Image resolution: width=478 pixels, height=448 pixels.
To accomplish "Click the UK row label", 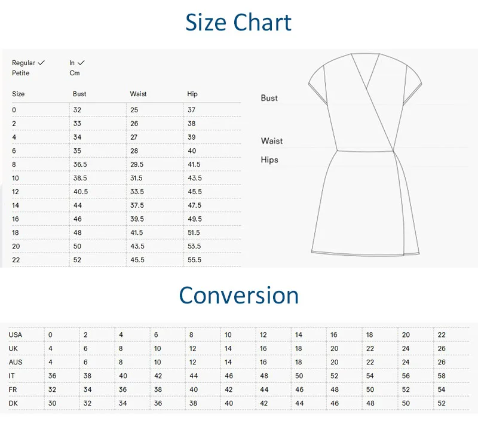I will click(x=13, y=348).
